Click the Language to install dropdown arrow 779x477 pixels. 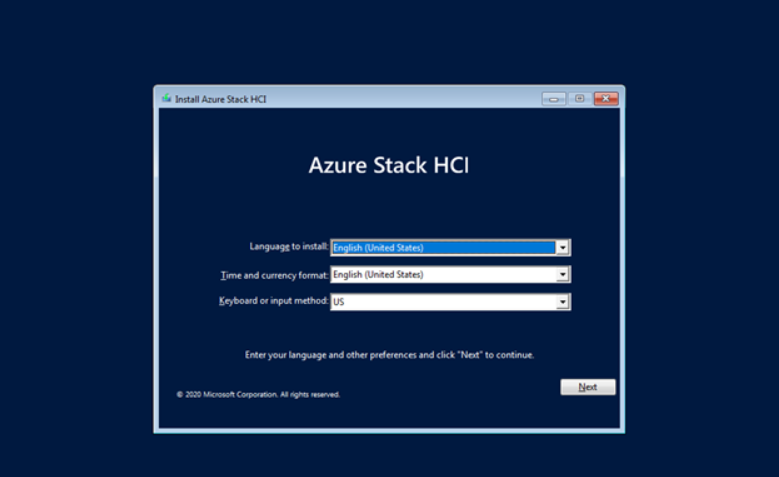[562, 247]
